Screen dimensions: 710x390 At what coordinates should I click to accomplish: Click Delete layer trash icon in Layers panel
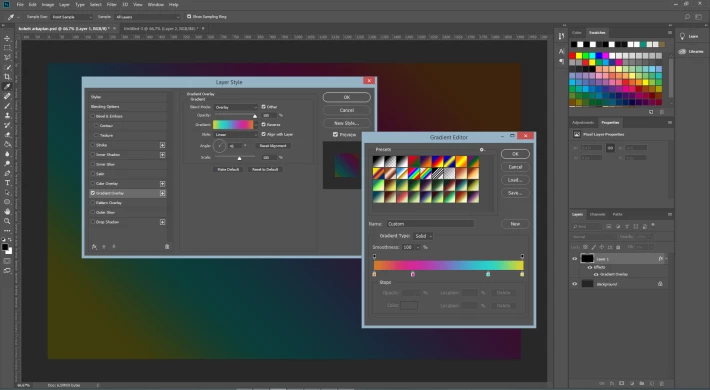click(662, 384)
